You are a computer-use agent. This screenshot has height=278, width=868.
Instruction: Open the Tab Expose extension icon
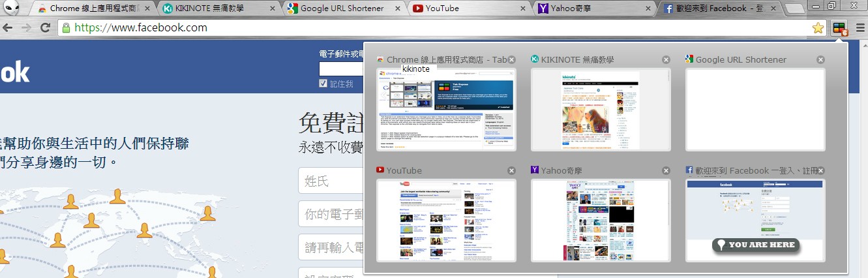pos(840,28)
